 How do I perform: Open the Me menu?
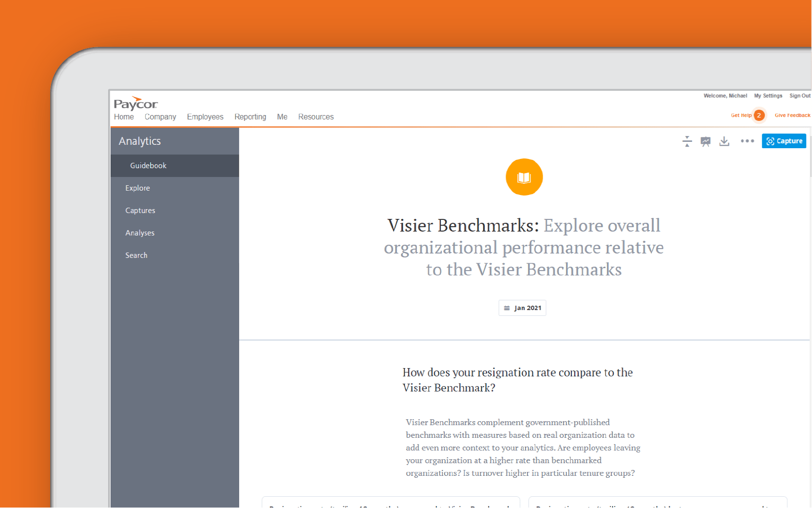(282, 117)
